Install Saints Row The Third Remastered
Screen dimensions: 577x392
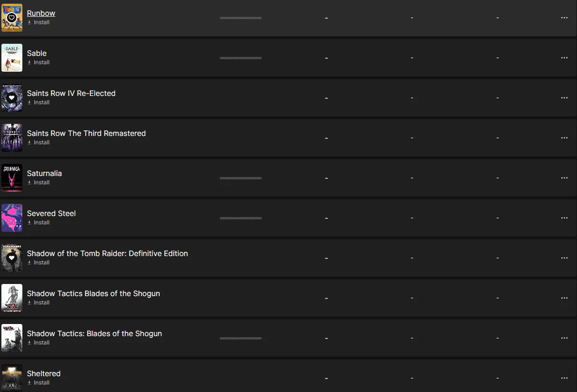39,142
